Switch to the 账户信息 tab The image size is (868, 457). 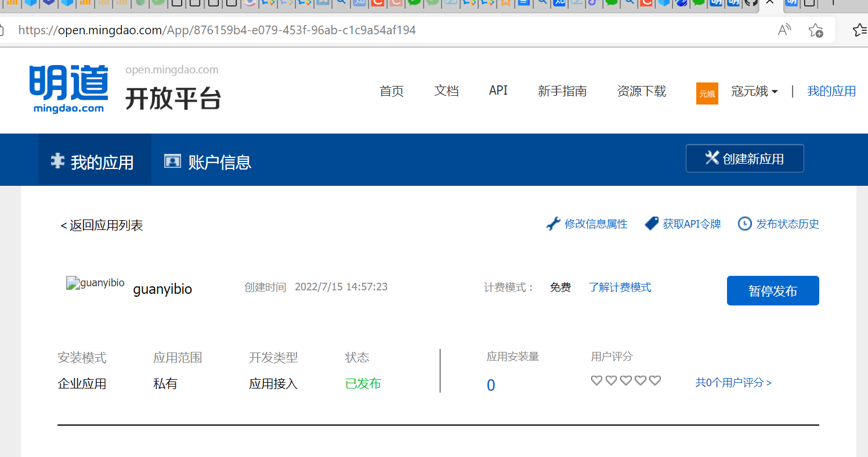208,162
